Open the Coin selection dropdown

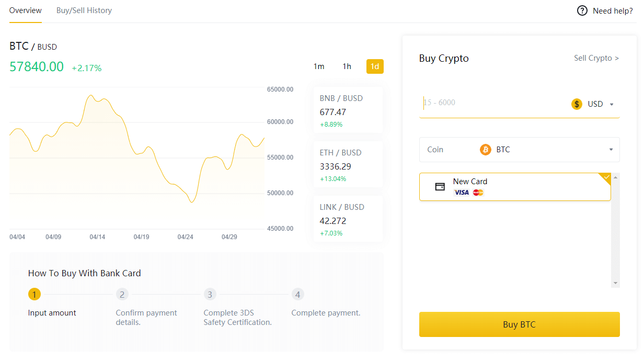(x=610, y=149)
